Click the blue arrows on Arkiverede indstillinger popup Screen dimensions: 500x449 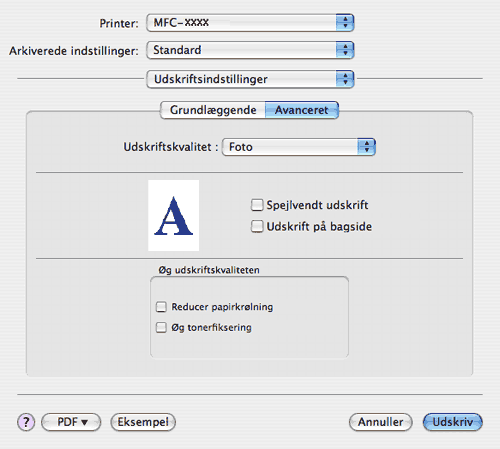click(345, 50)
